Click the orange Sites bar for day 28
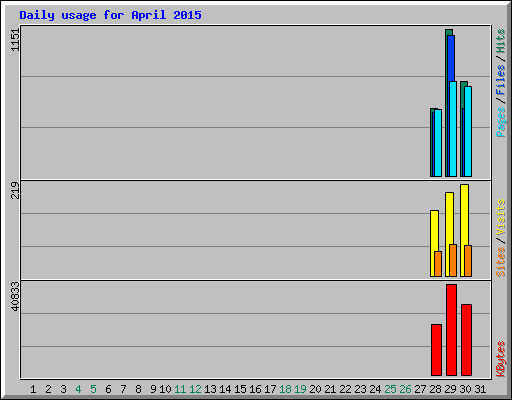 [438, 264]
